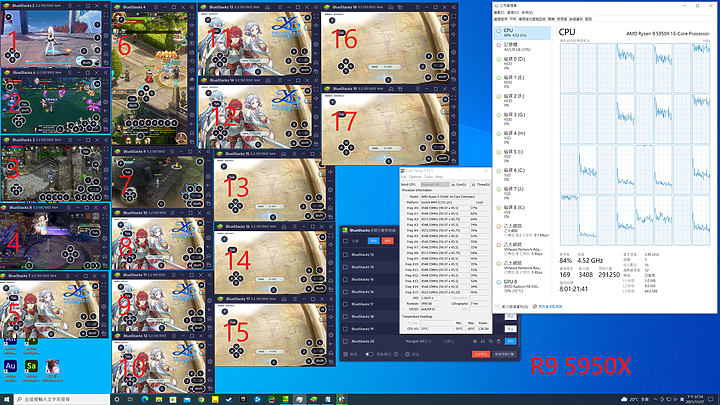Open File Explorer from taskbar
Viewport: 720px width, 405px height.
pyautogui.click(x=158, y=399)
